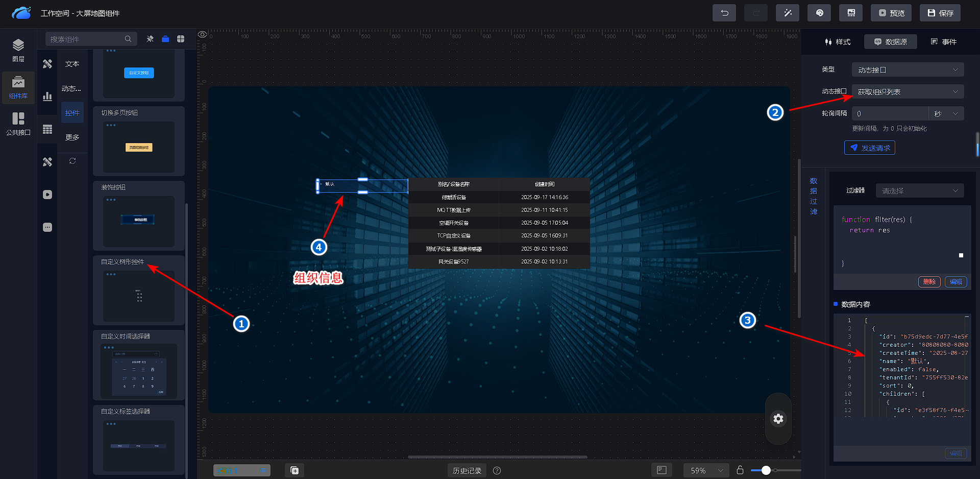Viewport: 980px width, 479px height.
Task: Toggle the pin icon in component panel
Action: pyautogui.click(x=150, y=39)
